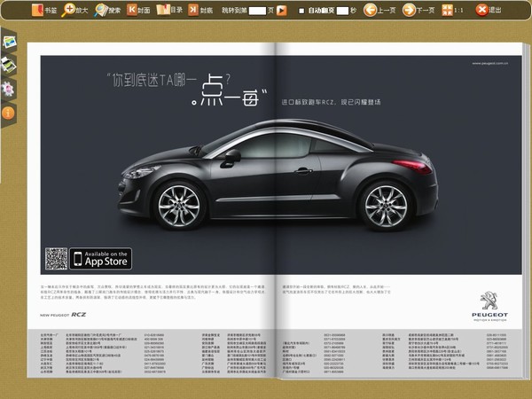Click the Available on the App Store badge
Screen dimensions: 532x399
pos(100,259)
